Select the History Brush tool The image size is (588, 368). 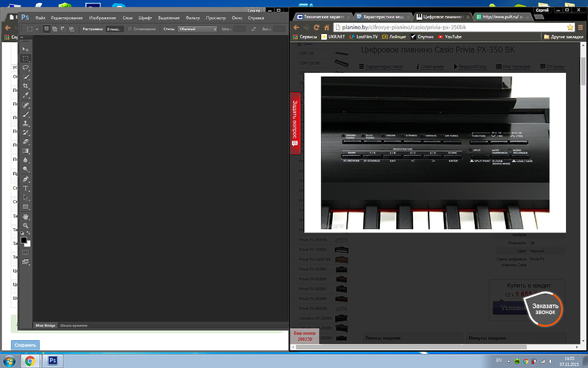tap(26, 132)
